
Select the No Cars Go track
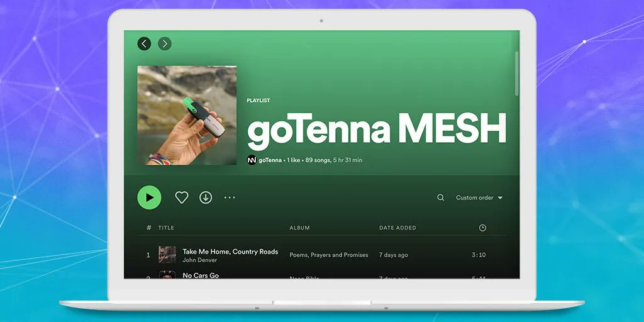[x=201, y=275]
